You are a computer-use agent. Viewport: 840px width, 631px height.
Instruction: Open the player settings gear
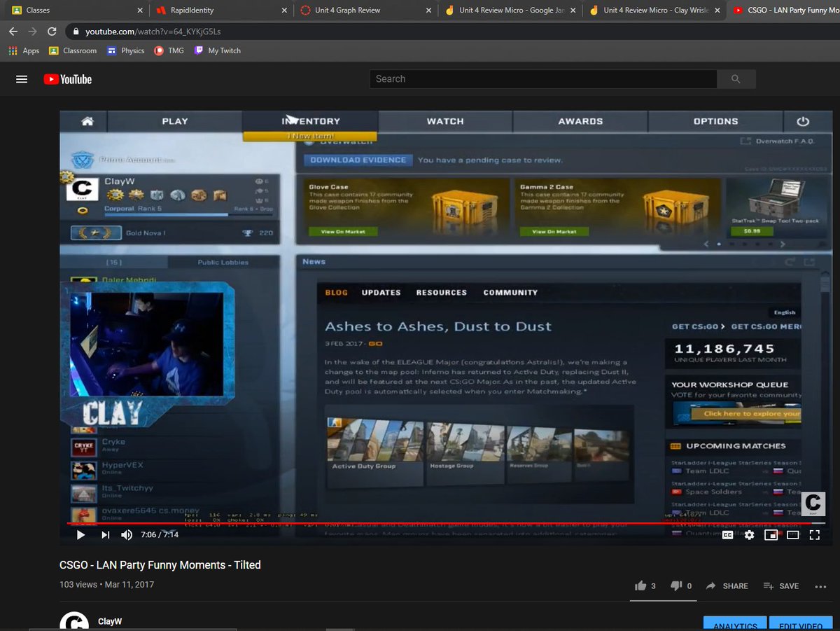[x=750, y=535]
